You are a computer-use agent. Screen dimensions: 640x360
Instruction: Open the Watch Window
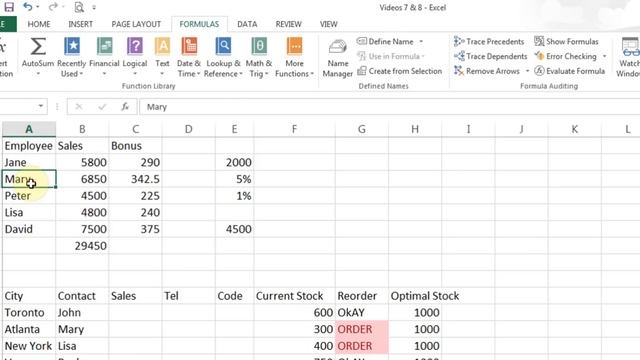[x=629, y=57]
